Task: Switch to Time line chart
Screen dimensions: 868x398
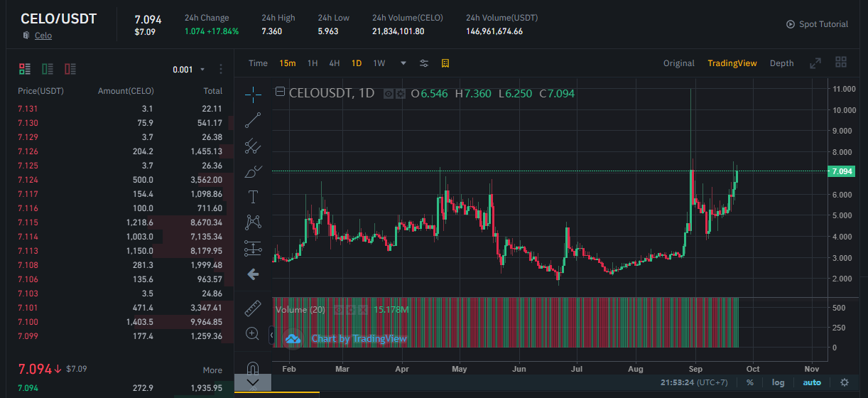Action: [x=258, y=63]
